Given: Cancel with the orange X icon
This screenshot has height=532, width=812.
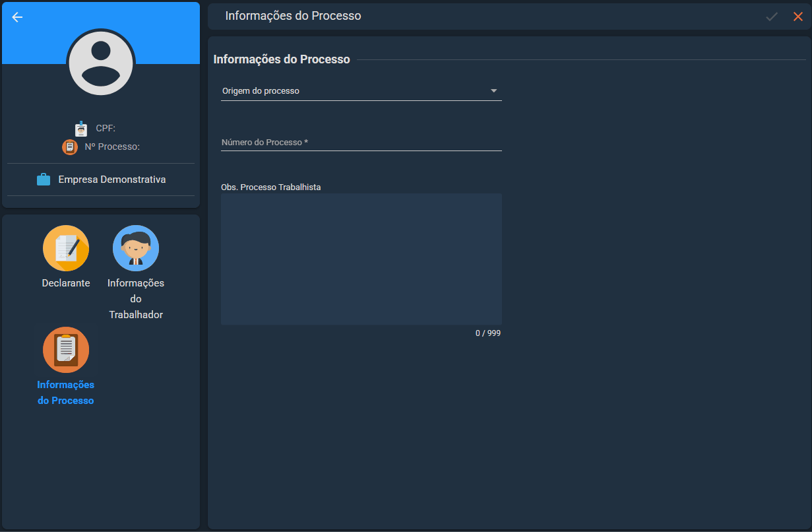Looking at the screenshot, I should pyautogui.click(x=798, y=17).
